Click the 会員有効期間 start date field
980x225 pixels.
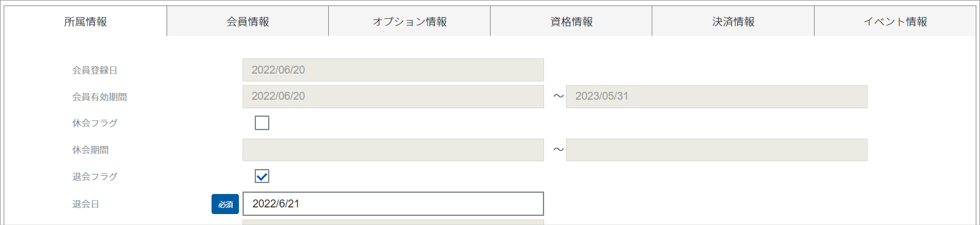tap(393, 97)
